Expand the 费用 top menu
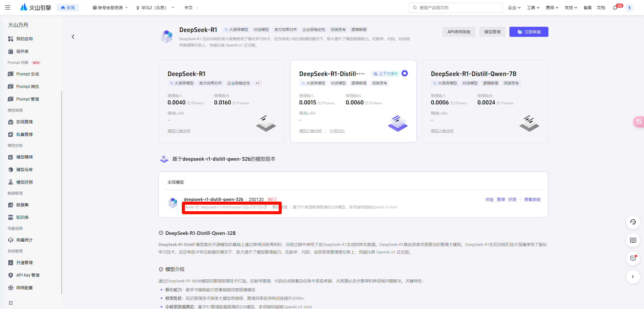 click(552, 8)
